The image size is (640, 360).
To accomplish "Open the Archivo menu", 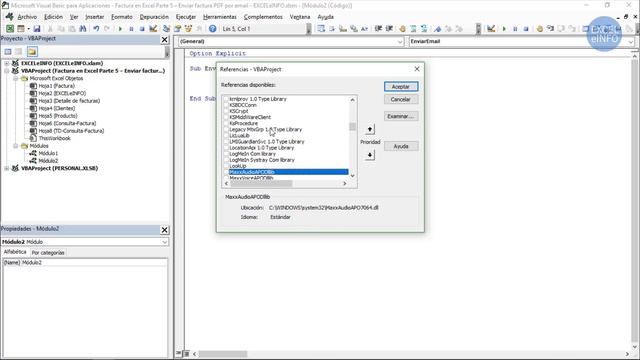I will [x=27, y=17].
